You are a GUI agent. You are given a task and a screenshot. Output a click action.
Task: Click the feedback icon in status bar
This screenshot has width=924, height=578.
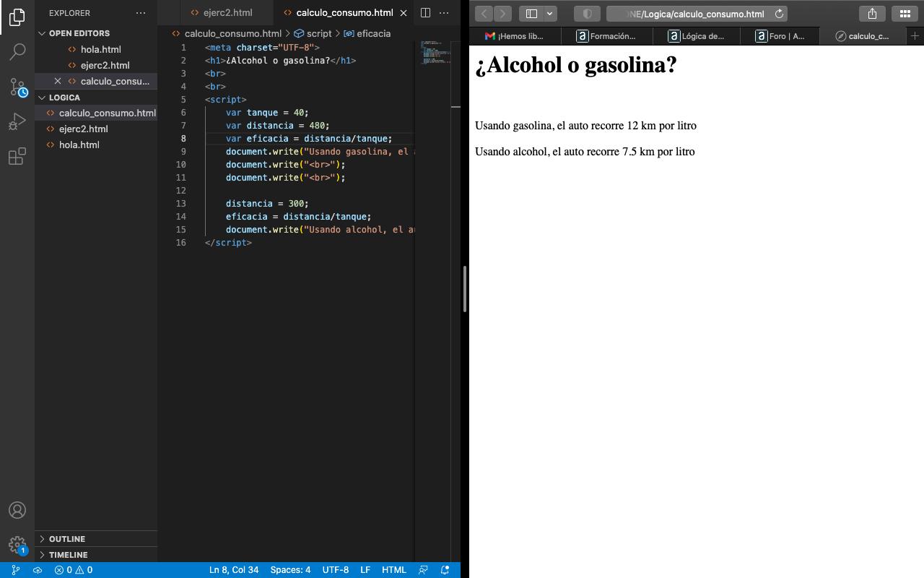tap(424, 570)
